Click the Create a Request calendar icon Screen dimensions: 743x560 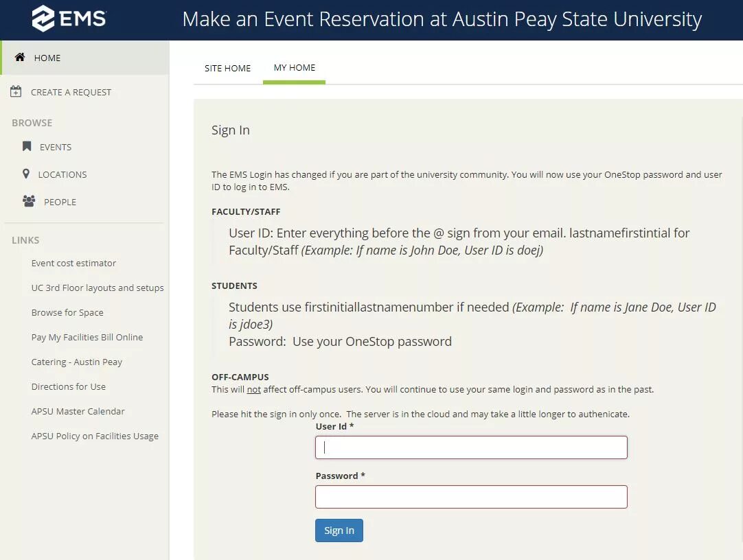16,91
